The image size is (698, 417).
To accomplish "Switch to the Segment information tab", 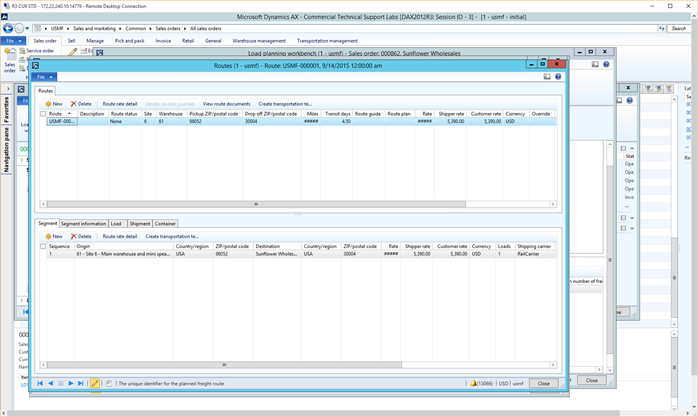I will click(84, 224).
